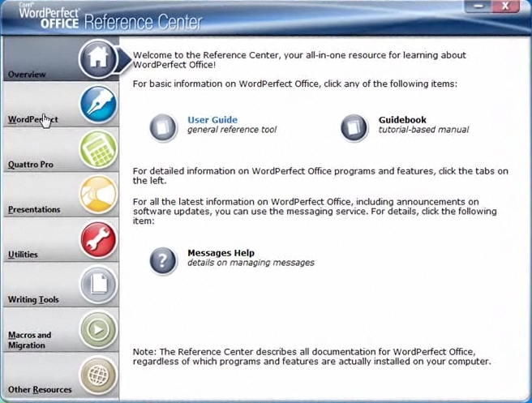The height and width of the screenshot is (403, 532).
Task: Click the Quattro Pro calculator icon
Action: [x=98, y=149]
